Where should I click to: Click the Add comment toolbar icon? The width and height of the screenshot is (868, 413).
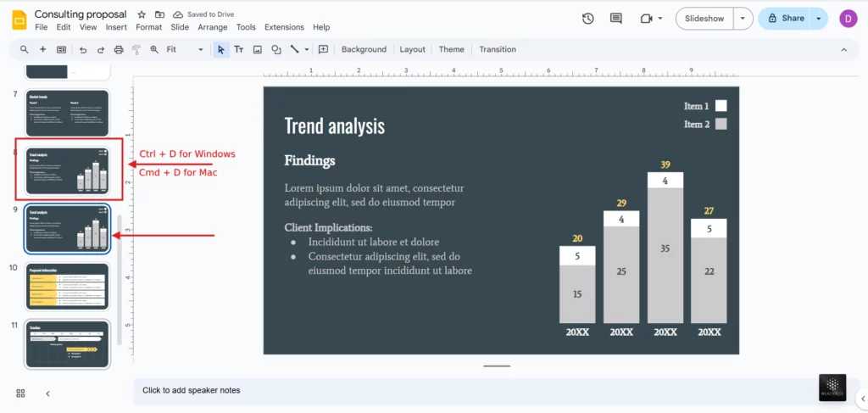(323, 50)
